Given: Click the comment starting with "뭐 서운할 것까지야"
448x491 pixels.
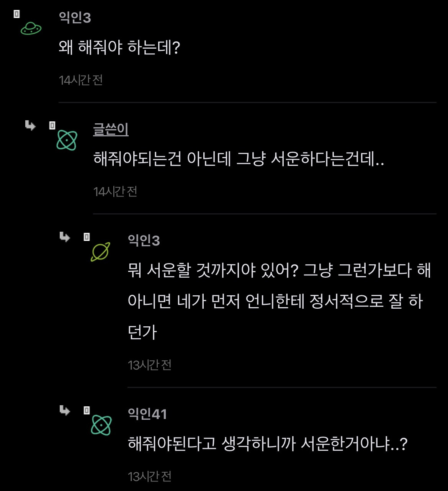Looking at the screenshot, I should pyautogui.click(x=280, y=301).
